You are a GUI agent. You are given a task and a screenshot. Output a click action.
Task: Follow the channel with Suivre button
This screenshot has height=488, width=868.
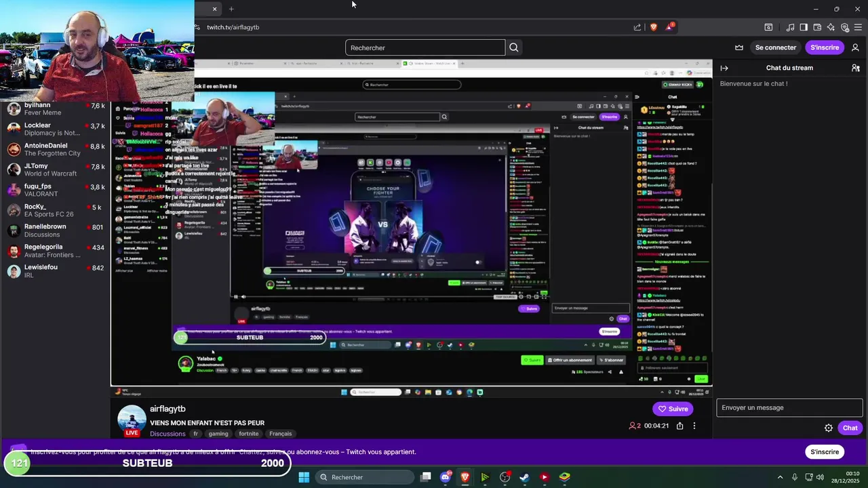coord(673,409)
